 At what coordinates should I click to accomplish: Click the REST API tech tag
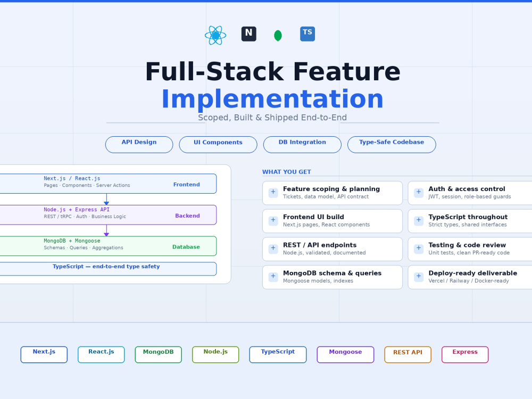[x=408, y=354]
